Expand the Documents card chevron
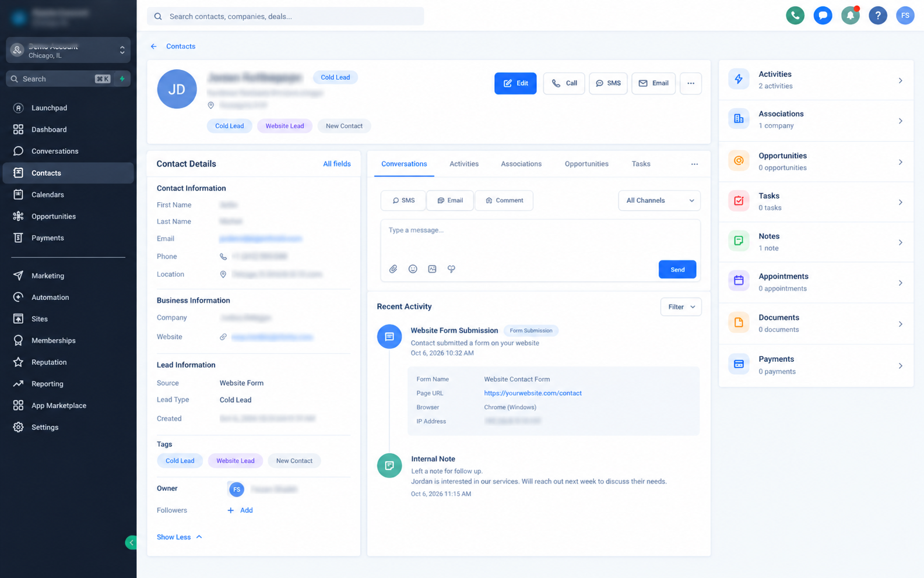The image size is (924, 578). 901,324
